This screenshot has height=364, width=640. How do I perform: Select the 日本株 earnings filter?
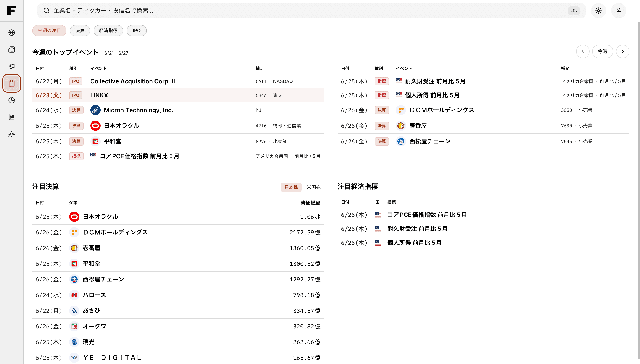coord(291,187)
